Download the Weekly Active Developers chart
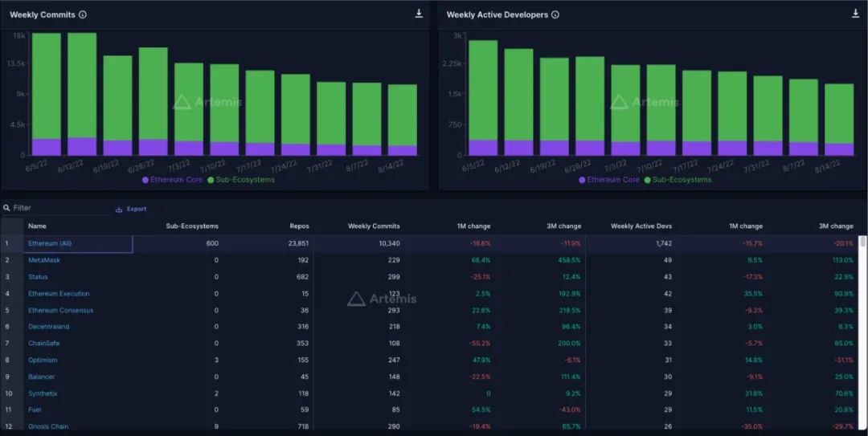 coord(855,14)
